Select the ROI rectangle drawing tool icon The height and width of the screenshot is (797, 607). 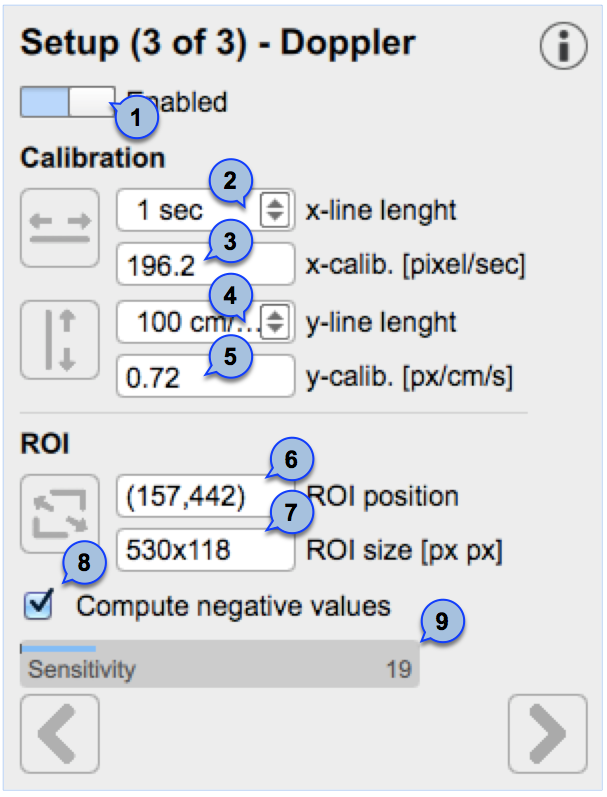pyautogui.click(x=60, y=513)
